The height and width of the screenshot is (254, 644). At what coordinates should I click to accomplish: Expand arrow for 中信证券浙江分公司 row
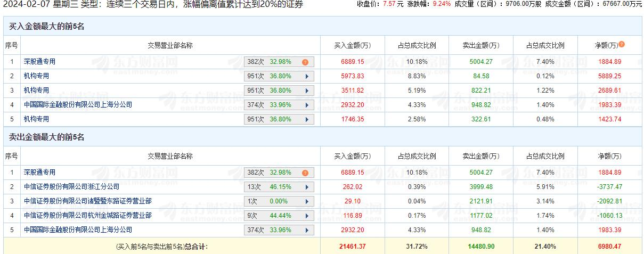(x=307, y=187)
